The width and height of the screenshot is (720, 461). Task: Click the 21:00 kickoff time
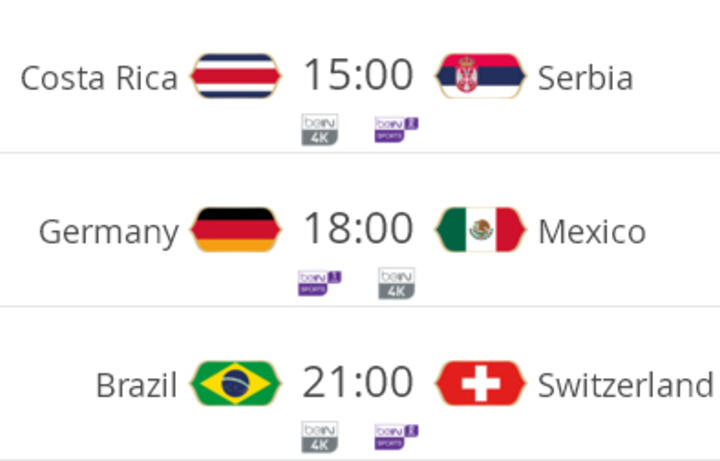point(358,383)
